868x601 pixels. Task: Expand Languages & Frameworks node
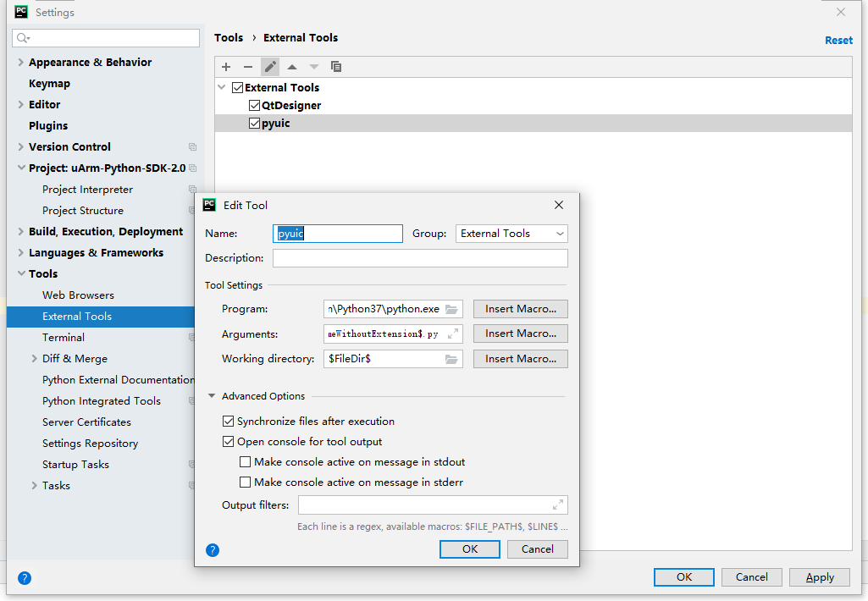pyautogui.click(x=21, y=252)
